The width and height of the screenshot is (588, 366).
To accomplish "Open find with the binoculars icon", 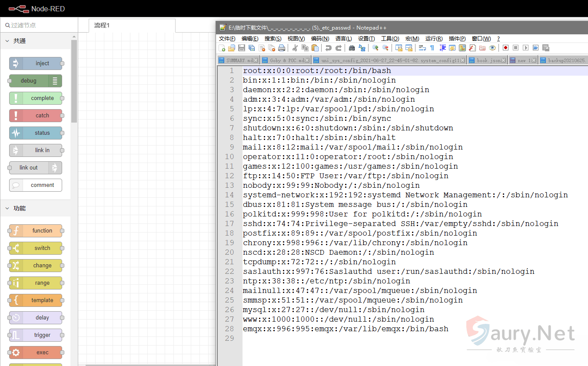I will coord(352,48).
